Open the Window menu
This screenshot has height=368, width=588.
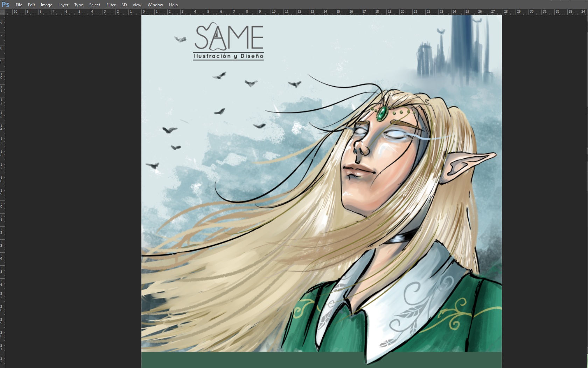(155, 5)
